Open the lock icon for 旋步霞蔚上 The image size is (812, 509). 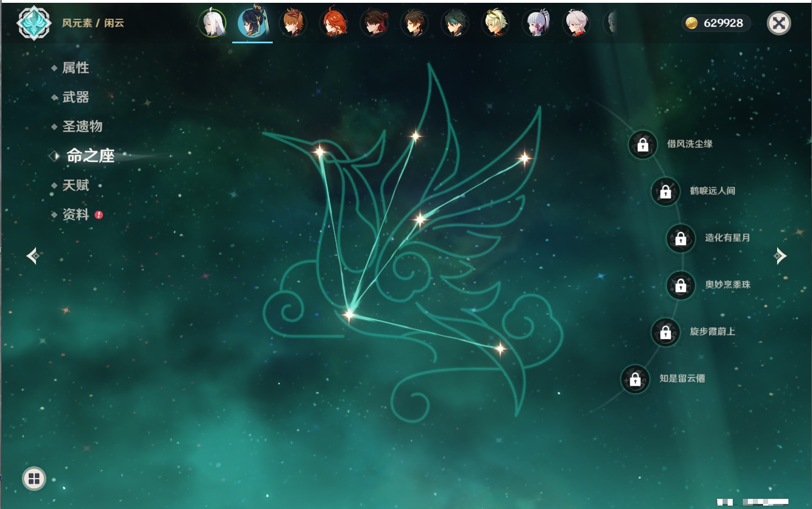pos(666,332)
